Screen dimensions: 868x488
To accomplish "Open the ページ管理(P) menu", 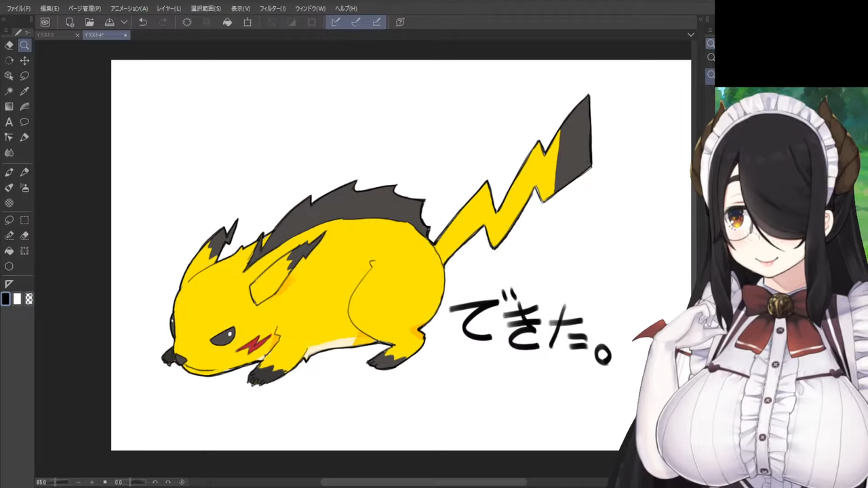I will [85, 8].
